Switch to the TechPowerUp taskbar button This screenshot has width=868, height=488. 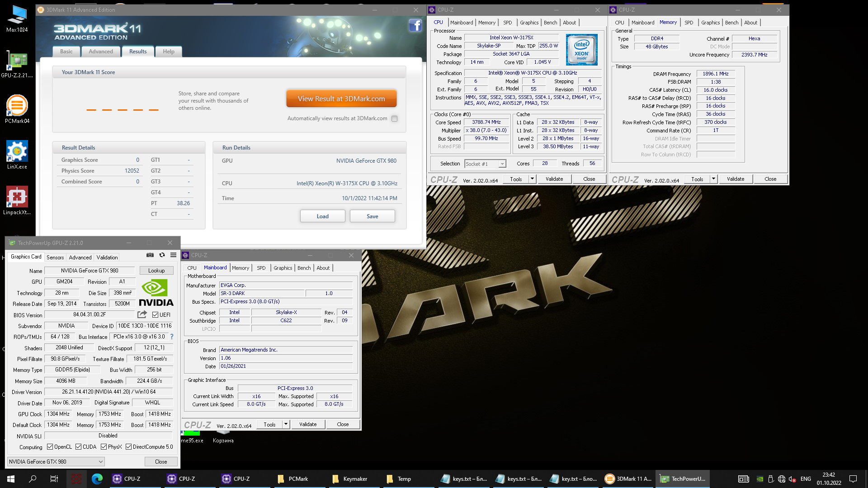[x=683, y=479]
